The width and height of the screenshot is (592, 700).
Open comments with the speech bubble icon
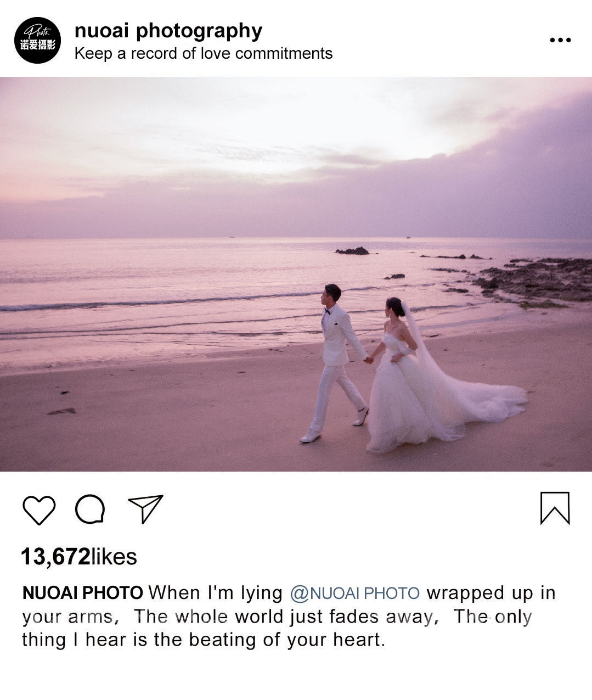click(x=90, y=509)
